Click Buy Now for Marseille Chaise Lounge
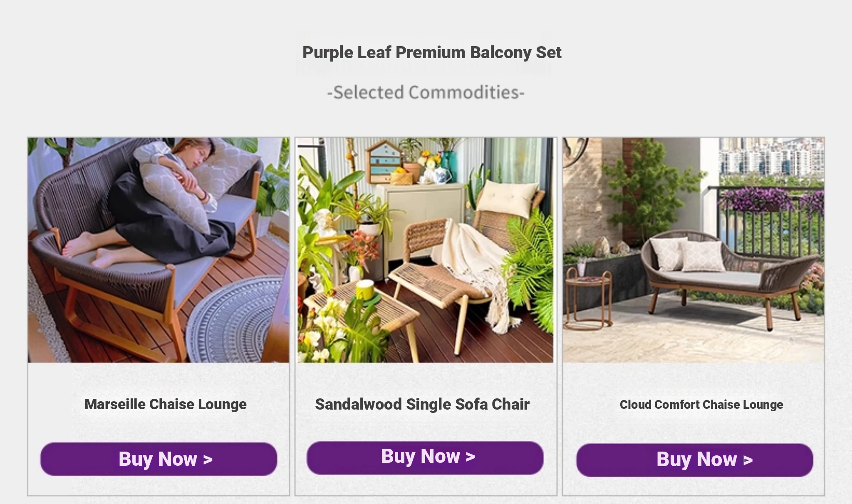 (159, 459)
